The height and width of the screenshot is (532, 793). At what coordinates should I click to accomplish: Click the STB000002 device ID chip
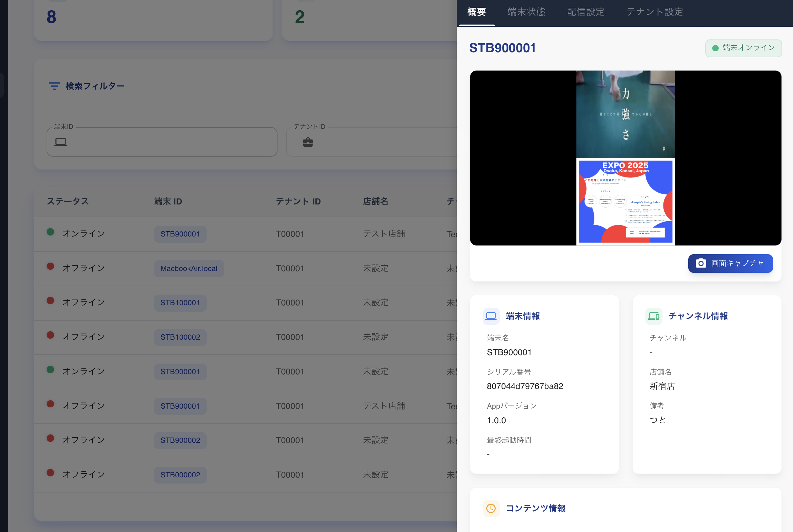180,475
